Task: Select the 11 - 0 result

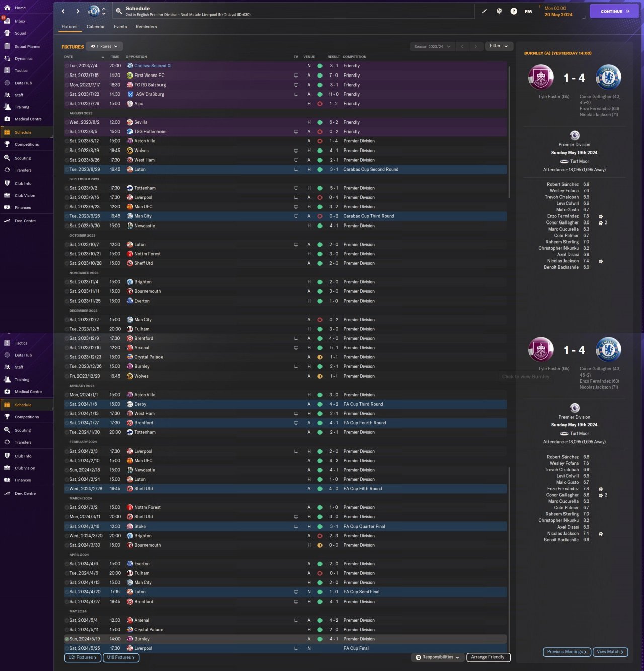Action: click(x=334, y=94)
